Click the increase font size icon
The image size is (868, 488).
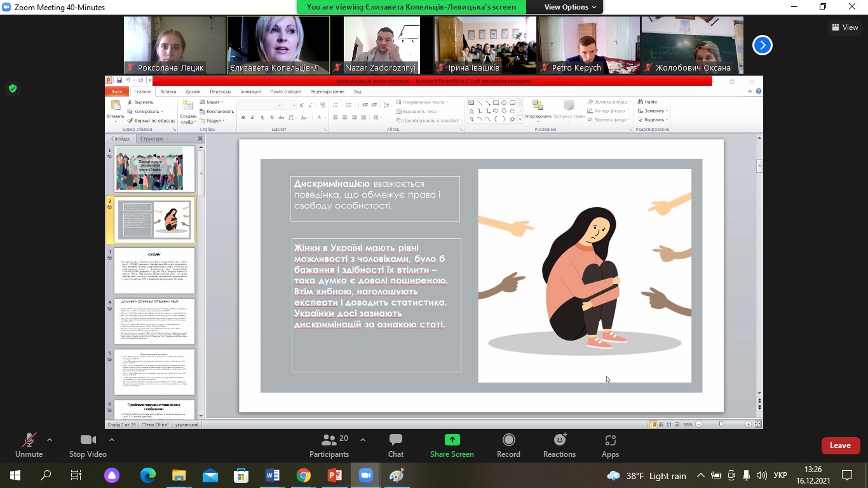[x=302, y=105]
